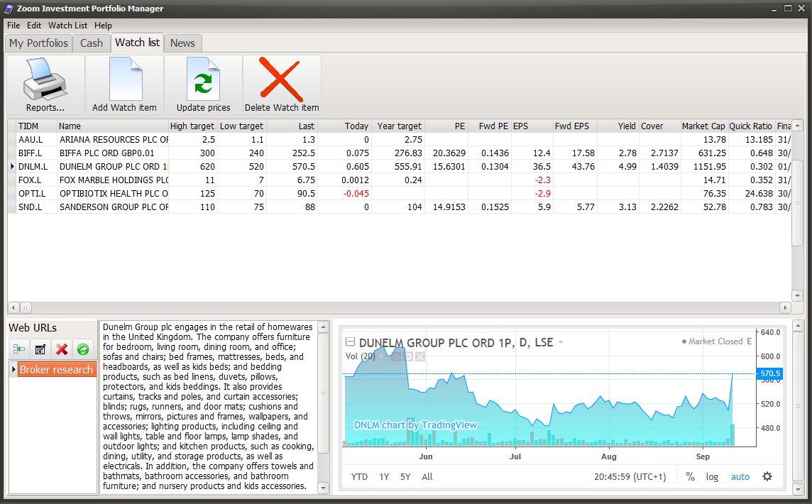812x504 pixels.
Task: Open Vol indicator settings icon
Action: click(x=408, y=356)
